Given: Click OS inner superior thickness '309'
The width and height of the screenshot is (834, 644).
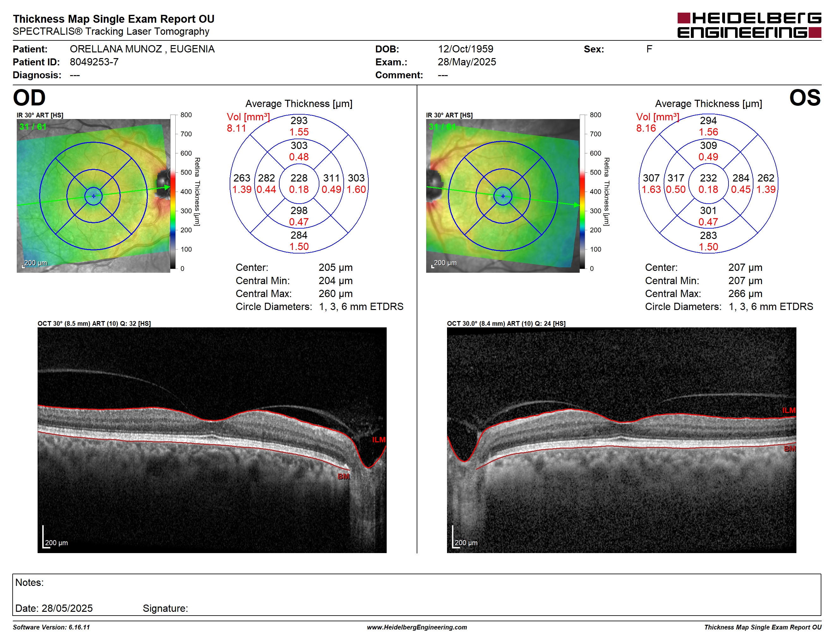Looking at the screenshot, I should pos(708,145).
